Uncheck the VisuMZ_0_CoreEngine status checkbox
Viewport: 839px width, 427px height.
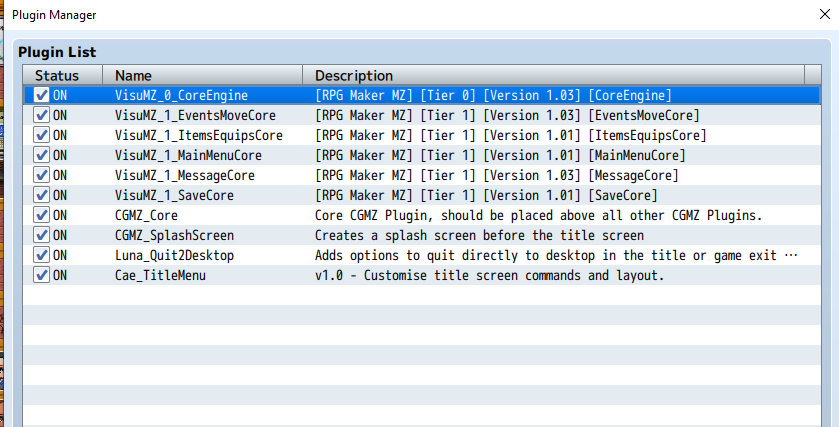point(41,95)
